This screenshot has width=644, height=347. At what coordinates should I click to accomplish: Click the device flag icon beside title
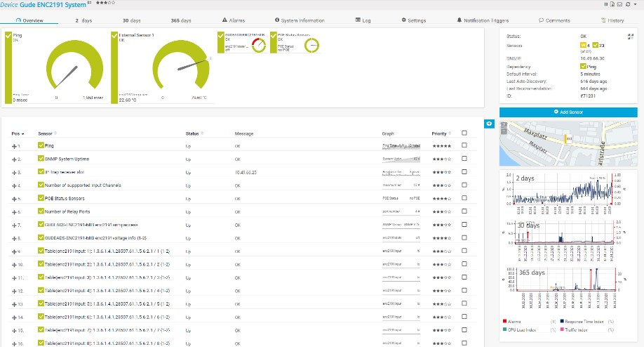coord(90,4)
